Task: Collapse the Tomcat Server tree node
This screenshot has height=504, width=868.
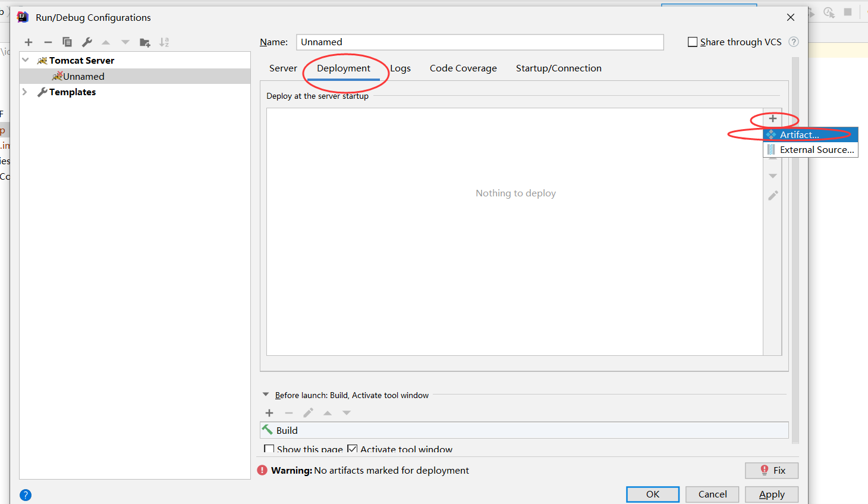Action: click(26, 60)
